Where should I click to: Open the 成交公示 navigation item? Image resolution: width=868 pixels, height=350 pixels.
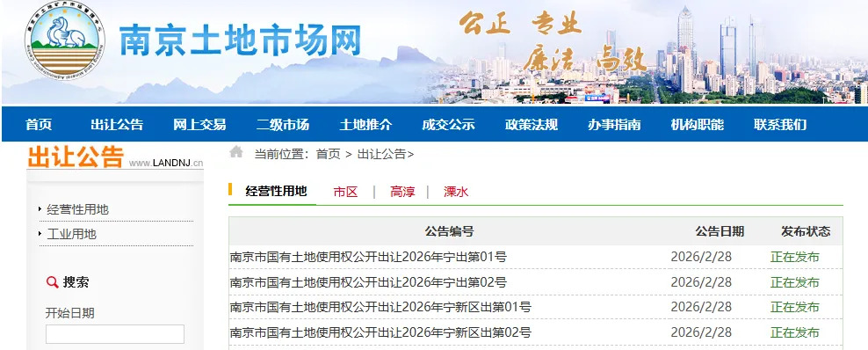[448, 125]
